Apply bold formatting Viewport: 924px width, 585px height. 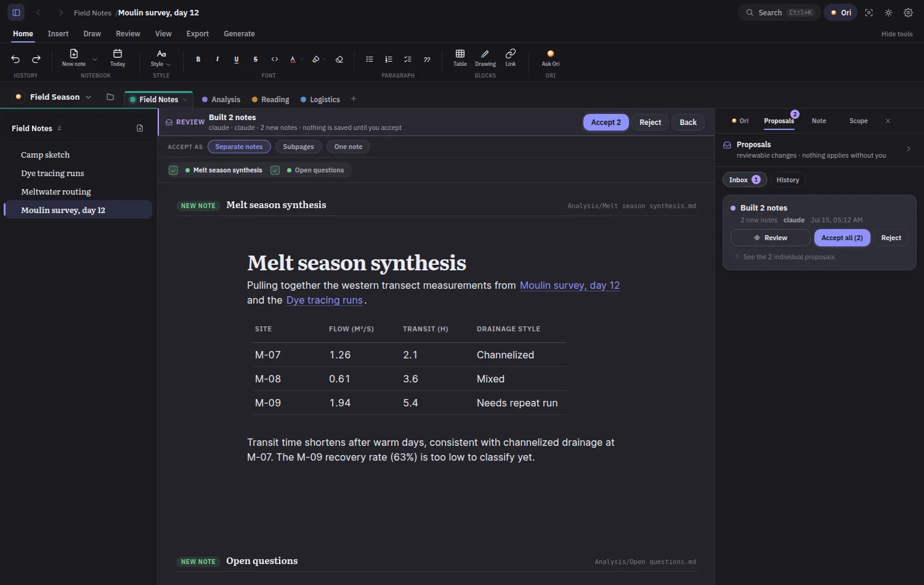(198, 59)
